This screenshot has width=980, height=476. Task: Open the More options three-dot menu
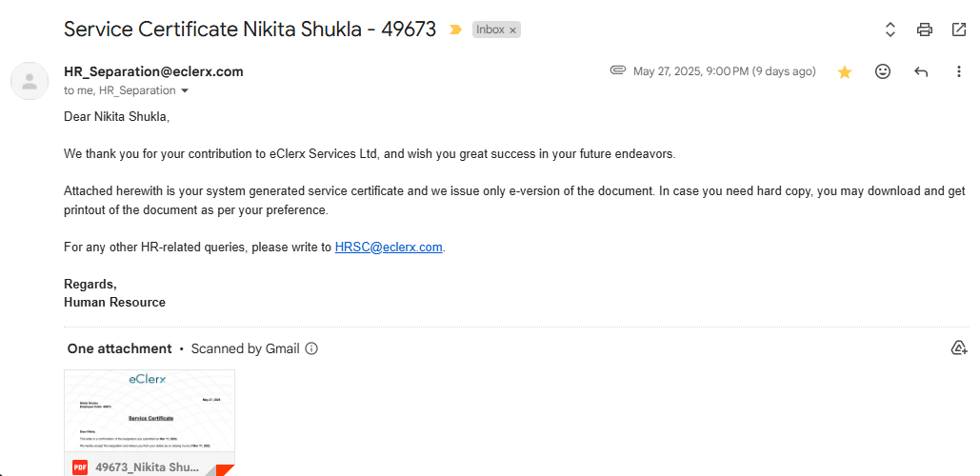(959, 71)
